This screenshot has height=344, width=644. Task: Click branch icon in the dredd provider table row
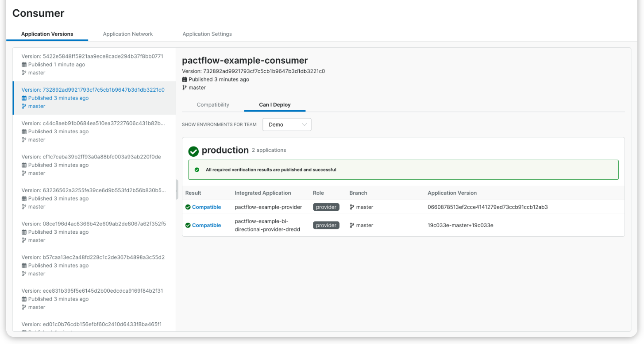tap(352, 225)
